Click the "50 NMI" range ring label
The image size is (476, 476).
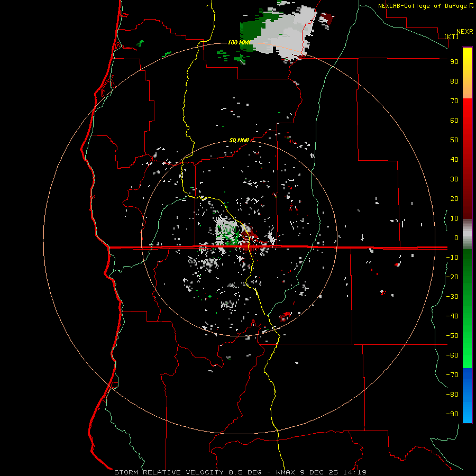click(239, 140)
